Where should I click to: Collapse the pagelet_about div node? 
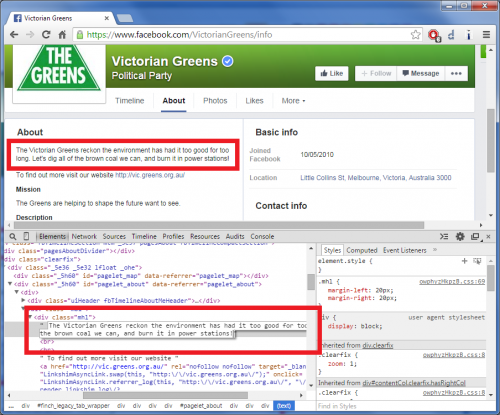pyautogui.click(x=10, y=284)
